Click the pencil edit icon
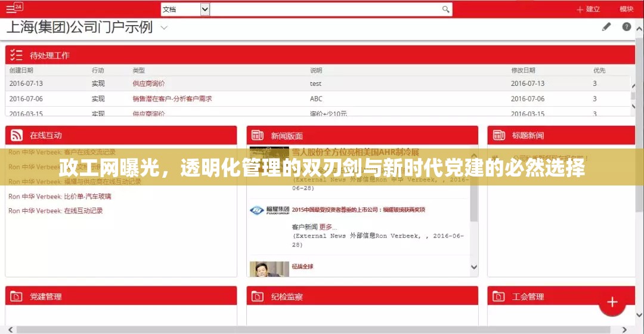 tap(606, 27)
